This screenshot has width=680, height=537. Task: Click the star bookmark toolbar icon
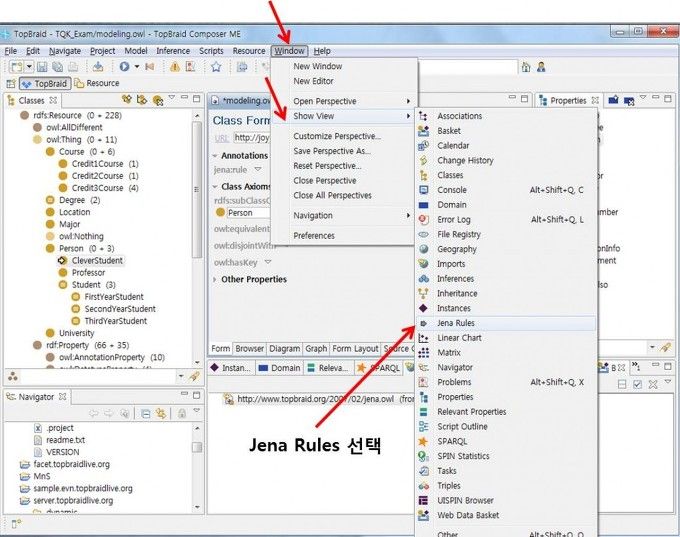[x=216, y=67]
